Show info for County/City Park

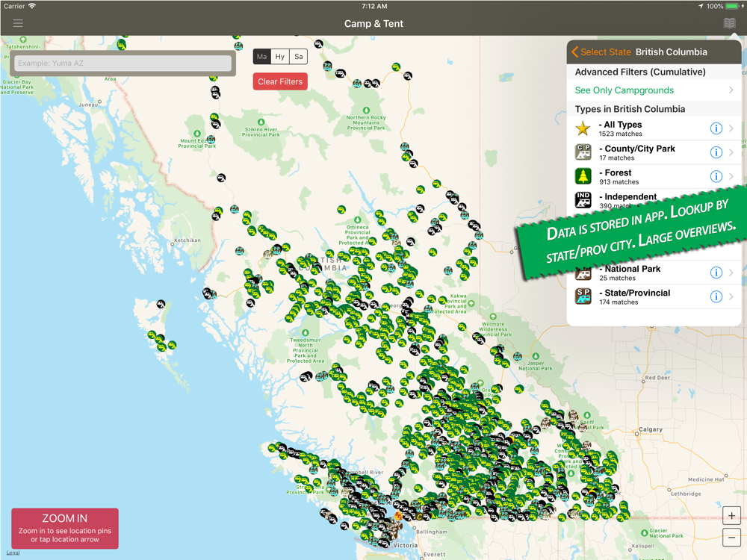[716, 152]
